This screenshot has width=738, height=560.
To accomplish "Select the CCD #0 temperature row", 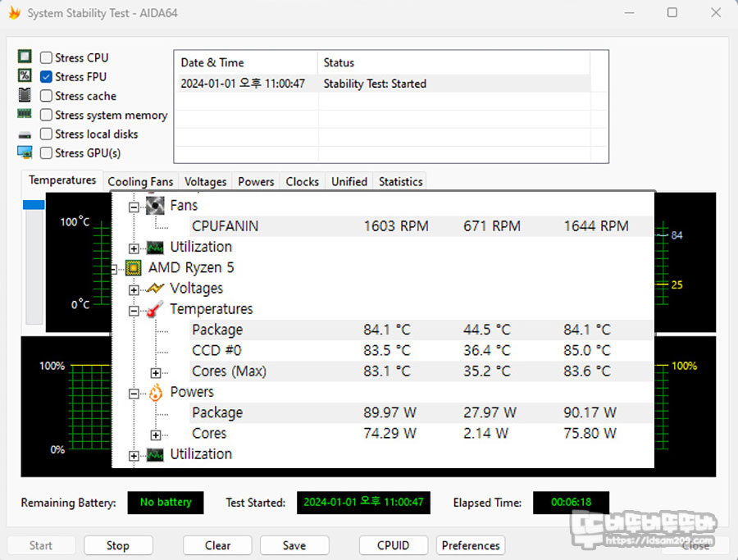I will click(x=421, y=351).
